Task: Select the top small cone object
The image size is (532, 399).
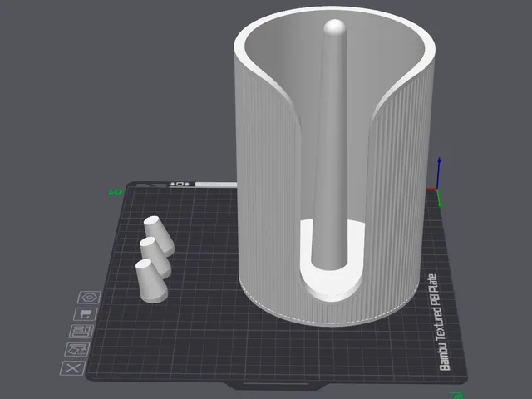Action: coord(159,235)
